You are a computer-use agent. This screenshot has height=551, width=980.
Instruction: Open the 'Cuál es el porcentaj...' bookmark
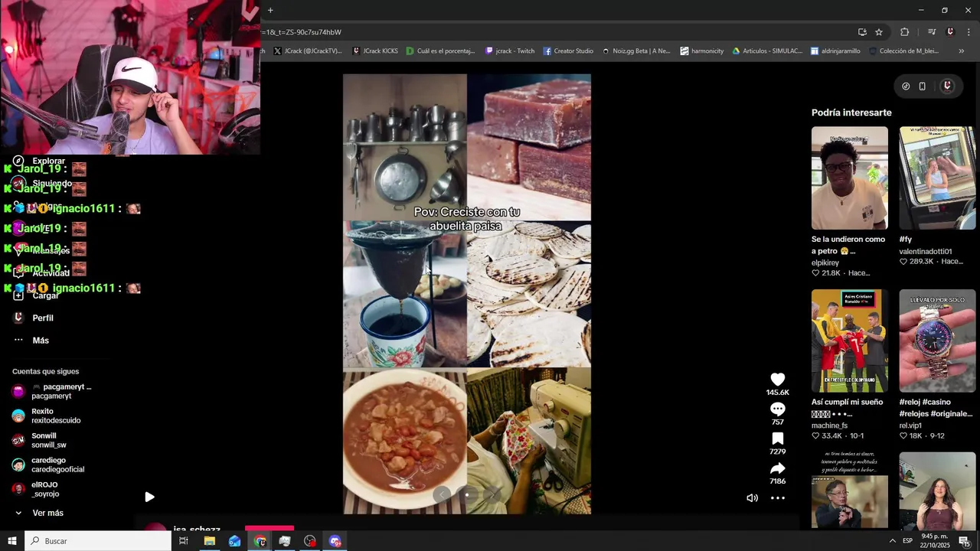point(441,51)
